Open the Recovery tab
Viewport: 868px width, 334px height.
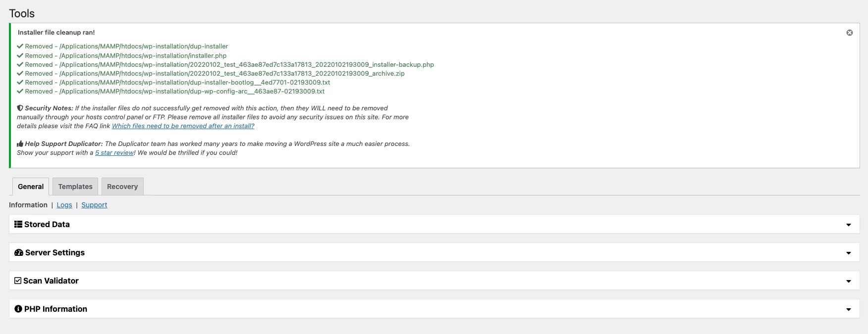[x=122, y=187]
